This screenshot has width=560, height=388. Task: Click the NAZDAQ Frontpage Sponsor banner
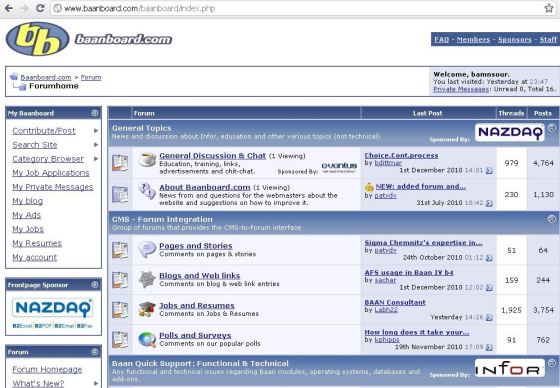(x=53, y=312)
